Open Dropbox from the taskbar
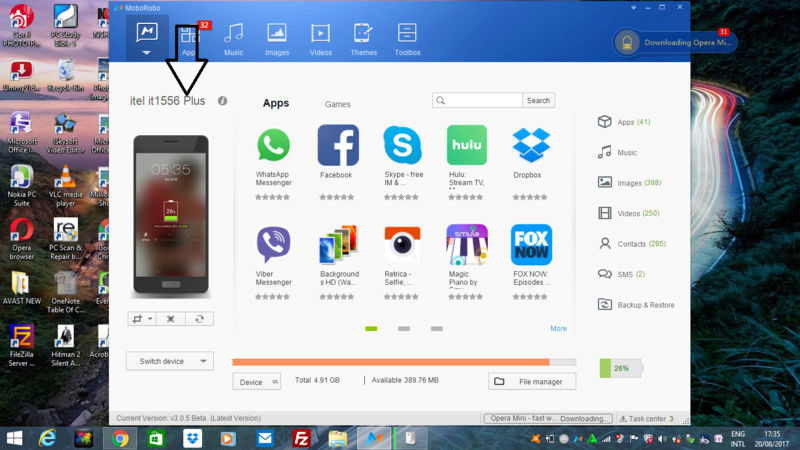The height and width of the screenshot is (450, 800). [192, 438]
